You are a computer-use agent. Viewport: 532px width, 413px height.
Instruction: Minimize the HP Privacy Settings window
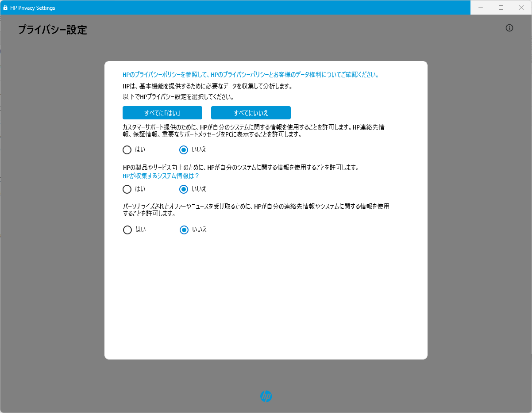coord(480,8)
